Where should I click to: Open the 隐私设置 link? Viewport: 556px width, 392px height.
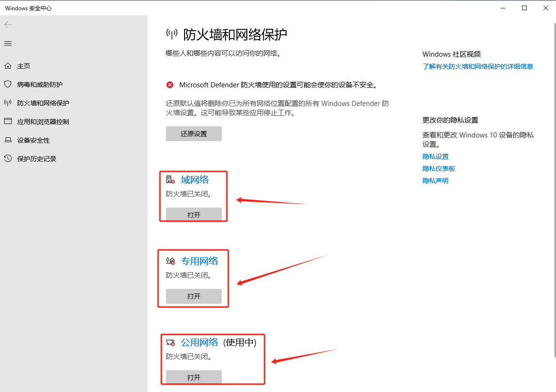[436, 157]
